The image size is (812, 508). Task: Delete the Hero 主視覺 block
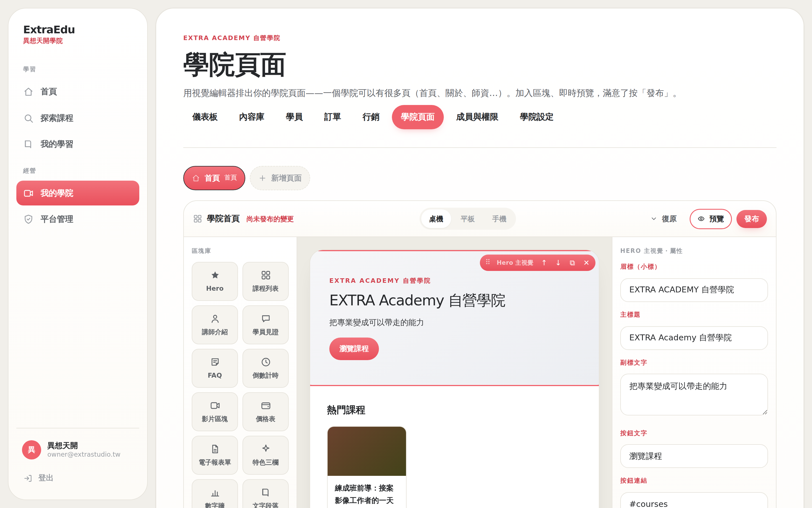point(586,263)
